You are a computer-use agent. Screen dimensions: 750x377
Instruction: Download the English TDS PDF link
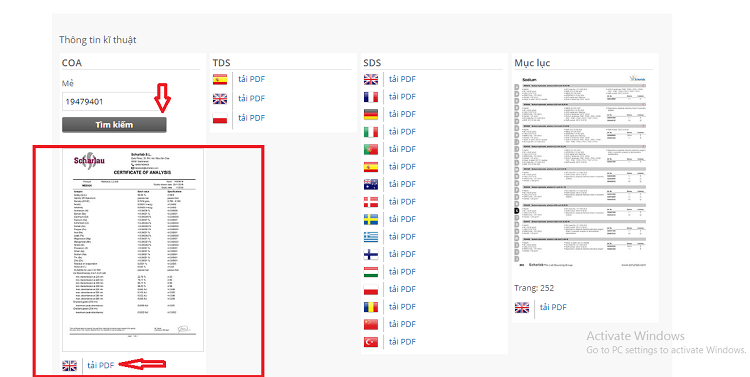click(x=252, y=99)
